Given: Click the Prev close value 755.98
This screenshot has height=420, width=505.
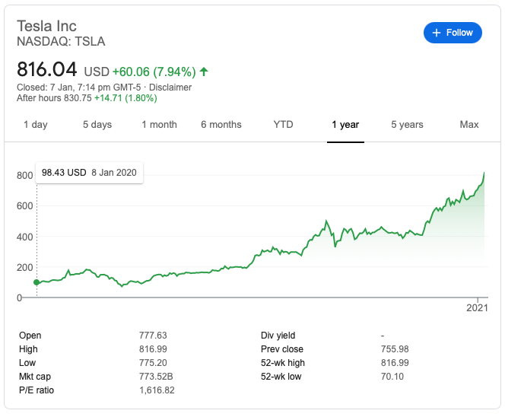Looking at the screenshot, I should tap(395, 349).
